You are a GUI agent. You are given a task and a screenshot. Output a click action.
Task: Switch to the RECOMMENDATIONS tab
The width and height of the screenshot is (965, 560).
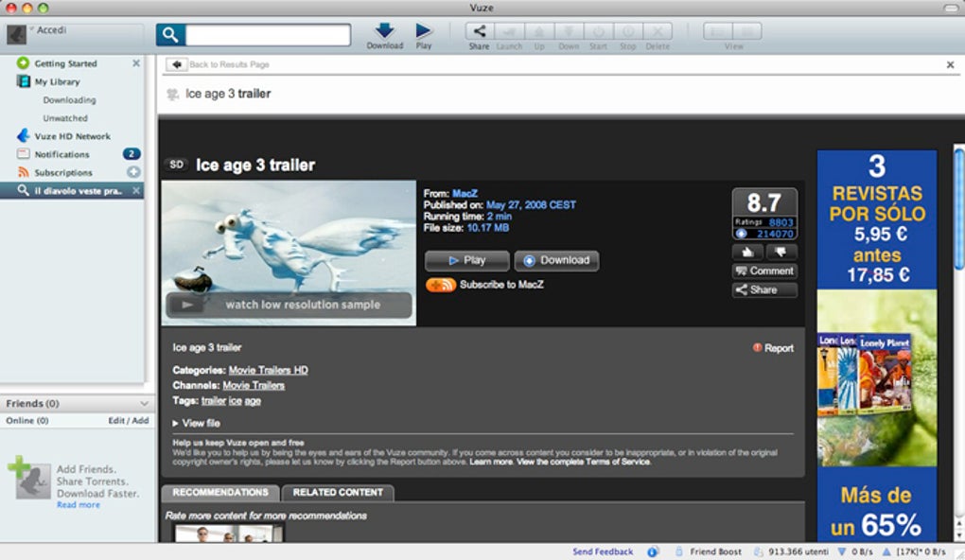click(220, 493)
